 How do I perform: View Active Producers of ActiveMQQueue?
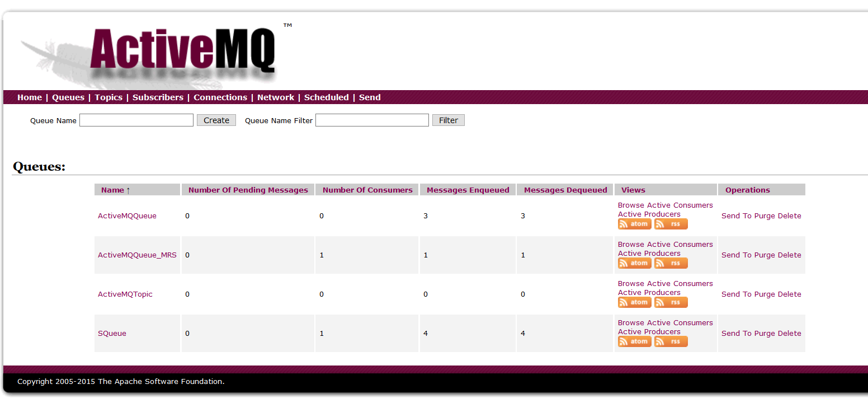coord(649,214)
